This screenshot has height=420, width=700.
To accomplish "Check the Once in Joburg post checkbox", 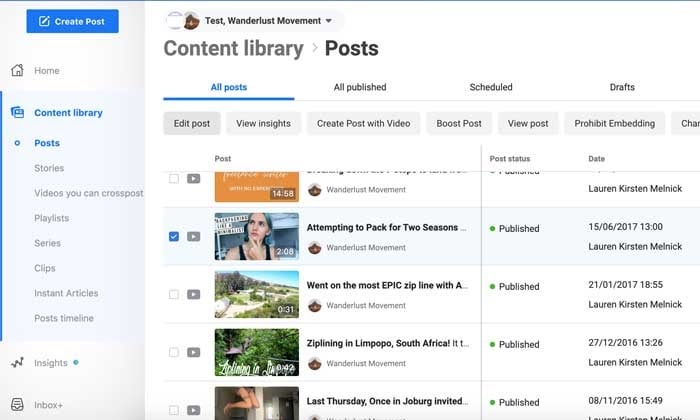I will (x=174, y=410).
